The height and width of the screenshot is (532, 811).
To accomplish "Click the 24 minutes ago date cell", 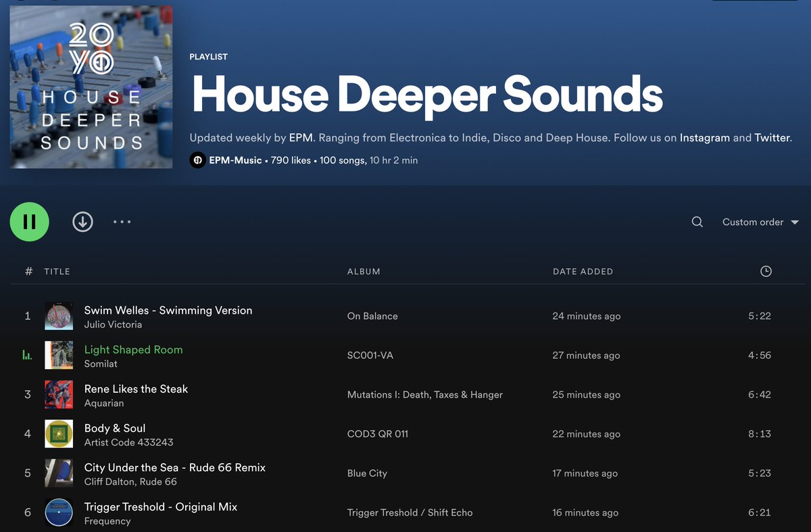I will [x=586, y=316].
